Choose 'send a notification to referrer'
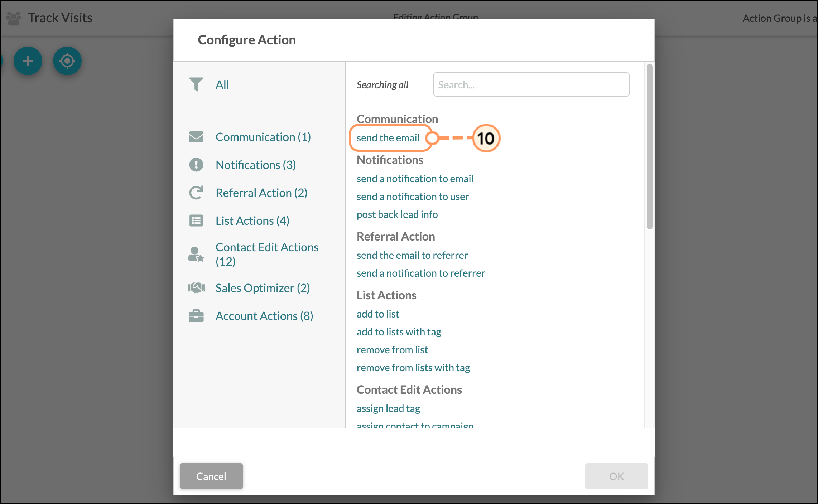This screenshot has height=504, width=818. click(421, 273)
